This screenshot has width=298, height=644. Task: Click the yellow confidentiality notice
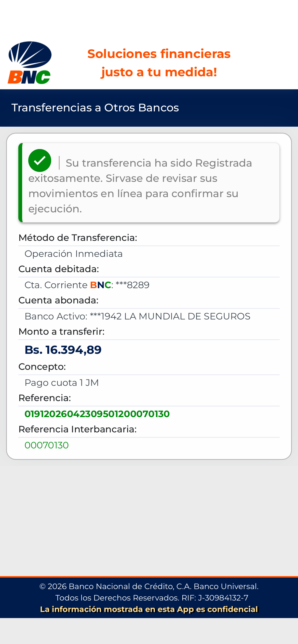click(149, 609)
